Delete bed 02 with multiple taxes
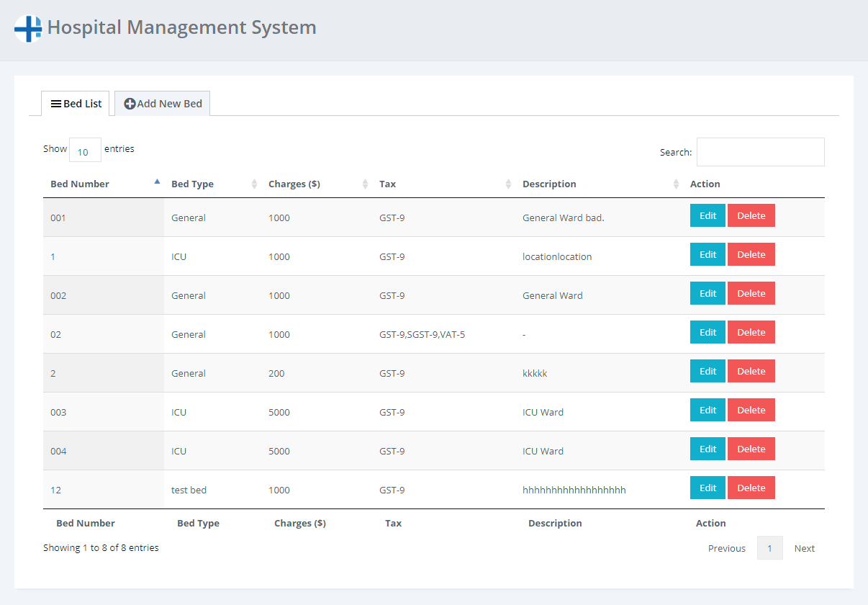 [x=751, y=332]
